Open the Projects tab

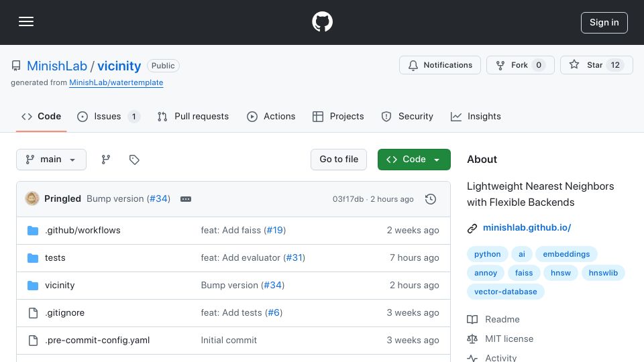coord(338,117)
